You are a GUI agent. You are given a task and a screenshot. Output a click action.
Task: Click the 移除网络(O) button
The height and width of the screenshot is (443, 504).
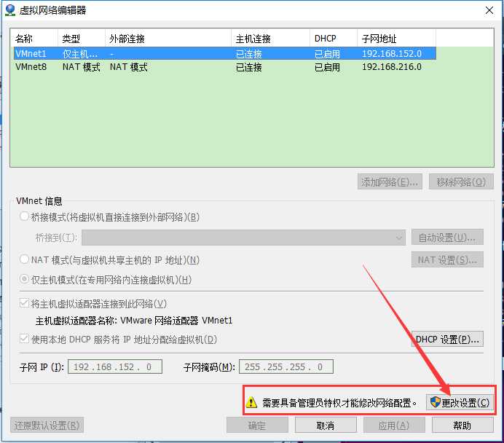pos(461,182)
